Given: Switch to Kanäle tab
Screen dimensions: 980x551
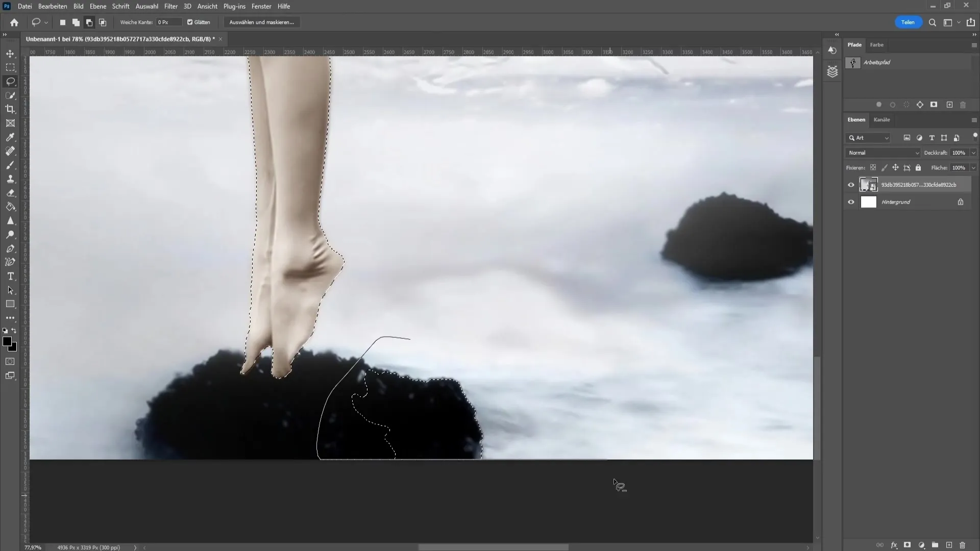Looking at the screenshot, I should click(881, 120).
